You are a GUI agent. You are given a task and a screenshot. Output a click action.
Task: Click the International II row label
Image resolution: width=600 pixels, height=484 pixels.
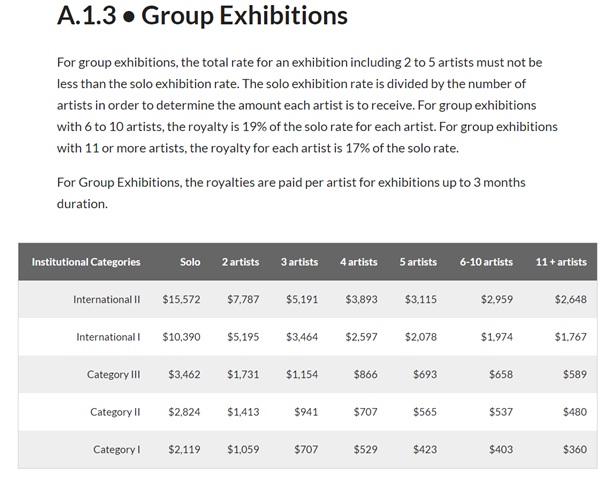[x=107, y=299]
